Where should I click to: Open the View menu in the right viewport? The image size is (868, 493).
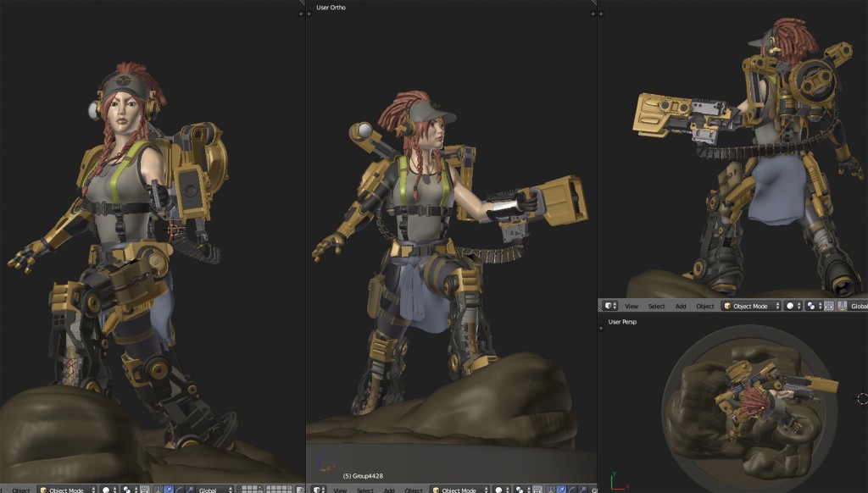coord(632,307)
